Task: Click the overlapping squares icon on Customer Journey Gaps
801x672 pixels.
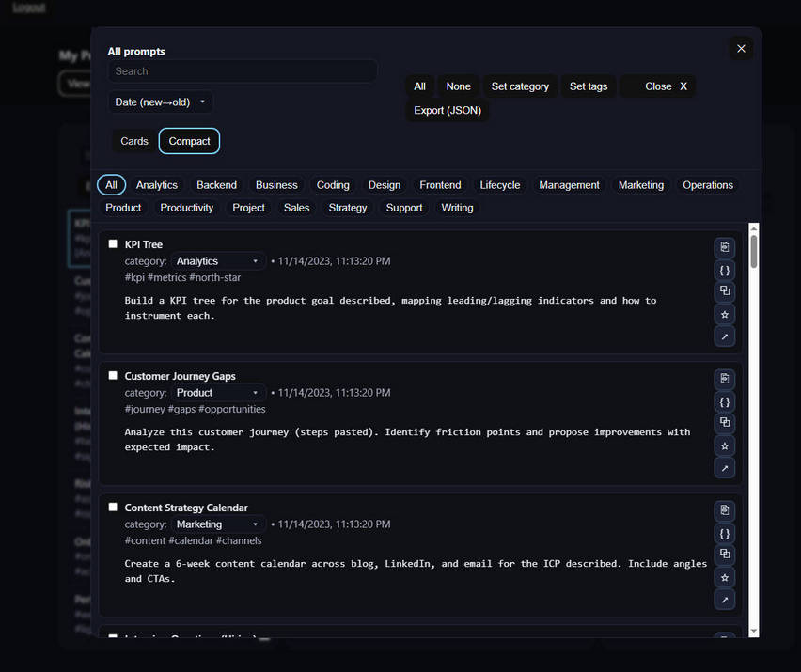Action: (x=724, y=423)
